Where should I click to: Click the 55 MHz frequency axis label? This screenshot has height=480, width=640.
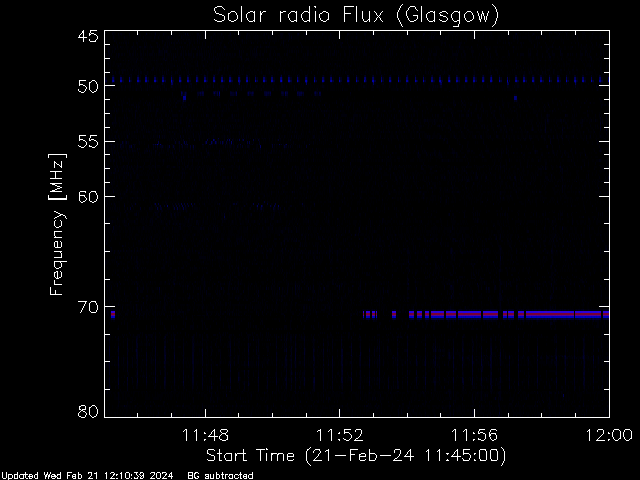tap(88, 142)
